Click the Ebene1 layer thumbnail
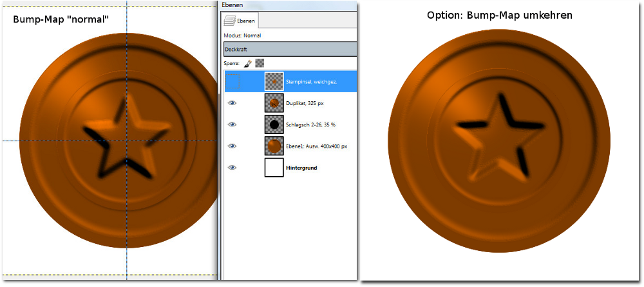 click(274, 146)
